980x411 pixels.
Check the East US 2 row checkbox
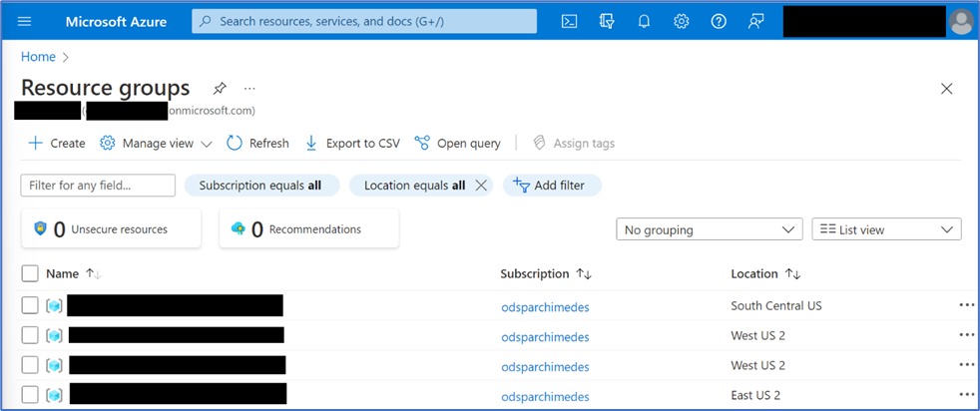coord(29,395)
